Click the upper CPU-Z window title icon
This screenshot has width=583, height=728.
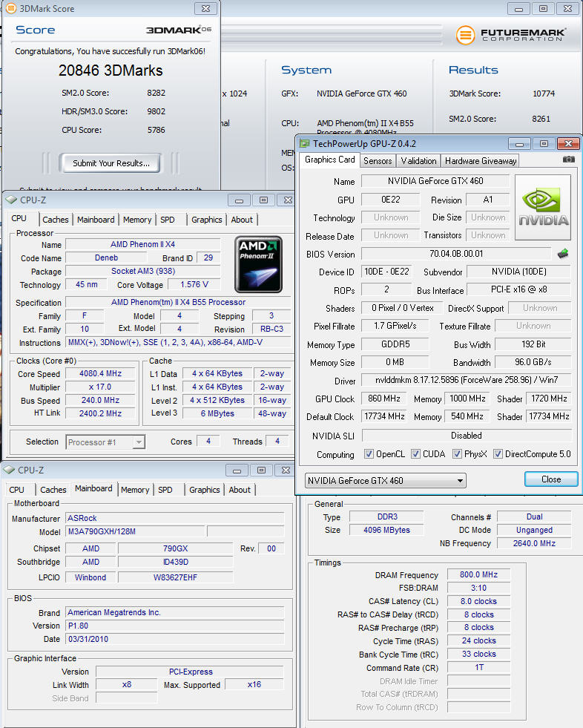click(x=10, y=200)
